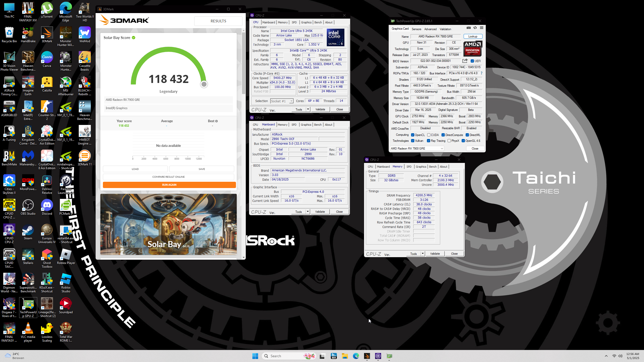Click the Solar Bay score gauge knob
Screen dimensions: 644x362
tap(204, 84)
